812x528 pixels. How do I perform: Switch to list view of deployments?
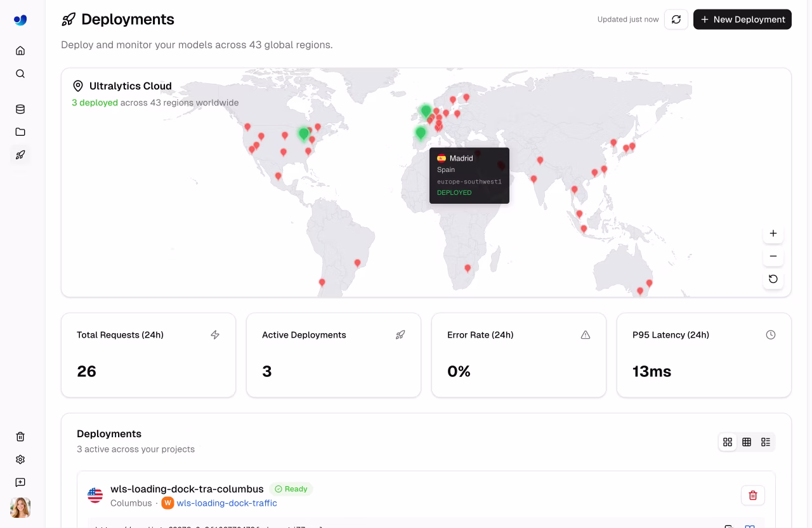click(766, 442)
